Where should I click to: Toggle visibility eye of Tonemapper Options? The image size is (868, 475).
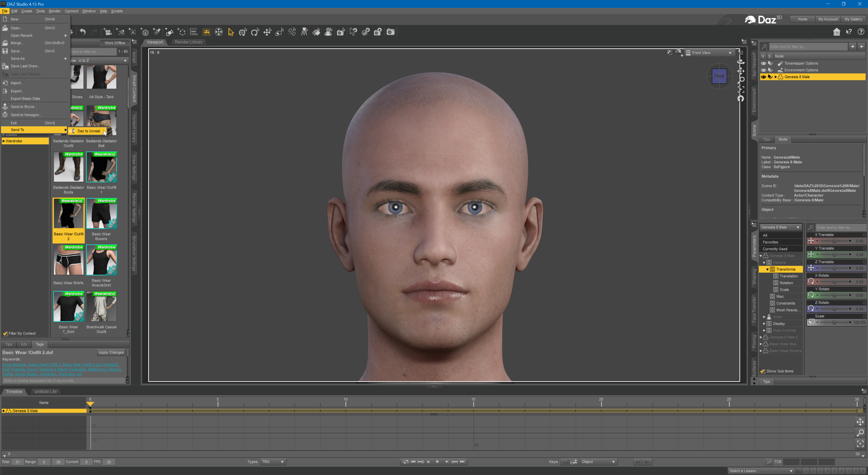pyautogui.click(x=764, y=63)
